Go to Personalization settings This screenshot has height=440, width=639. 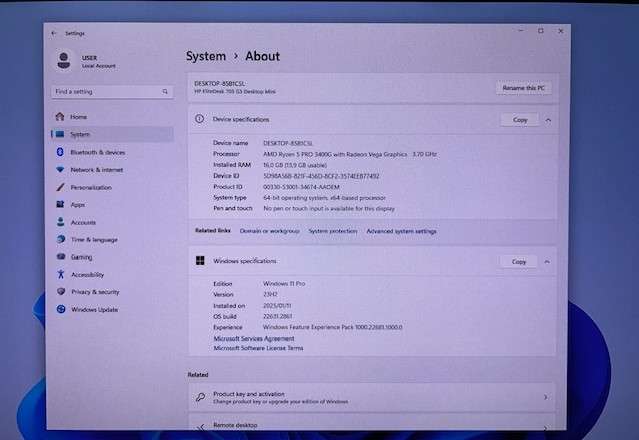pyautogui.click(x=90, y=187)
